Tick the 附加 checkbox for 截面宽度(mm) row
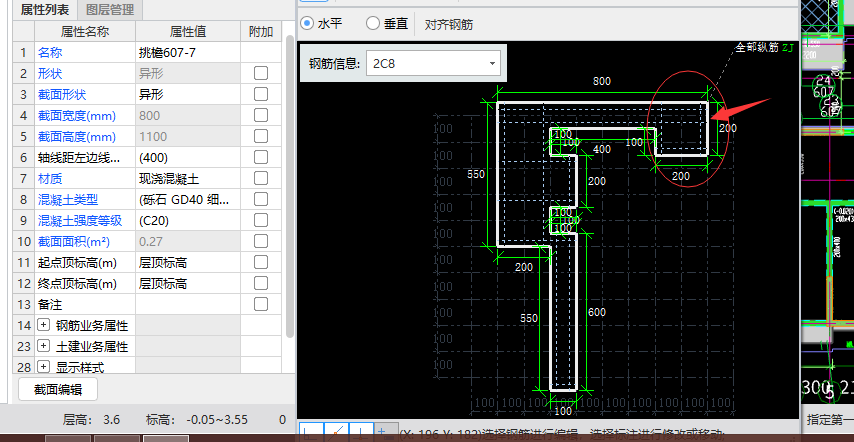This screenshot has height=442, width=854. [x=261, y=115]
